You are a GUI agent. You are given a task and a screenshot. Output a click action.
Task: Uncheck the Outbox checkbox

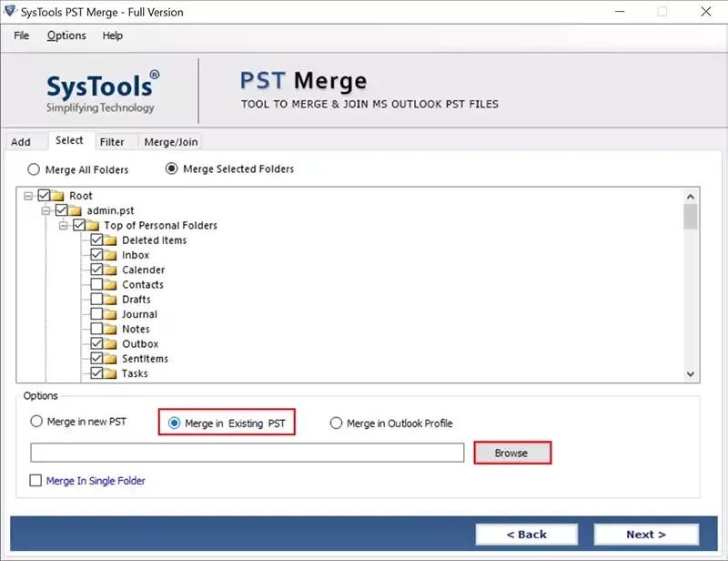(96, 343)
